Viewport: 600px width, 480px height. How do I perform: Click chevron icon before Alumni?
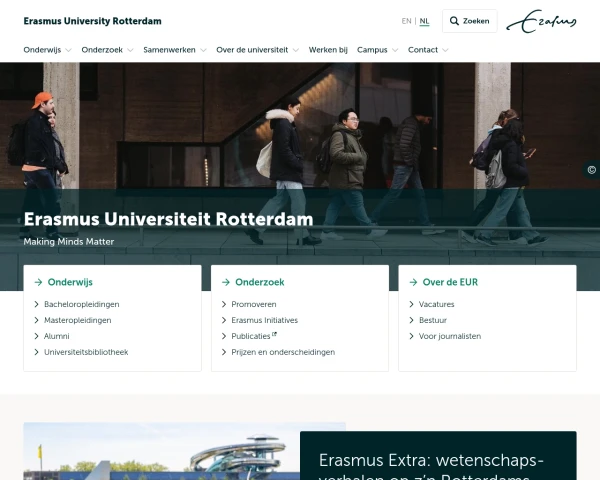coord(37,336)
